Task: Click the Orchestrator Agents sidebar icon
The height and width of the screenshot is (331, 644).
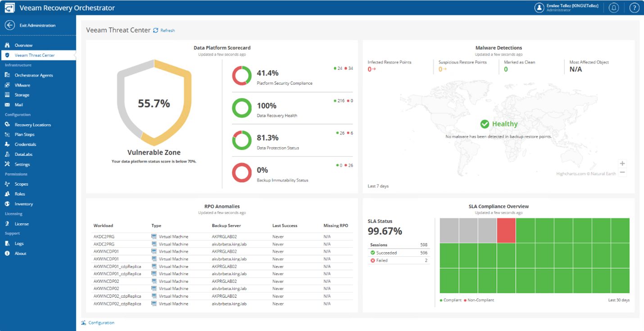Action: 7,75
